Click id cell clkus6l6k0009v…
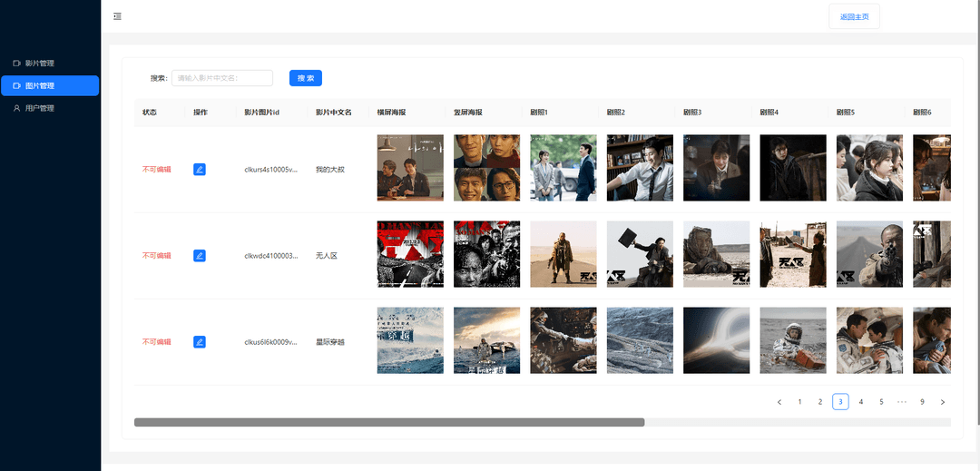Viewport: 980px width, 471px height. (271, 342)
